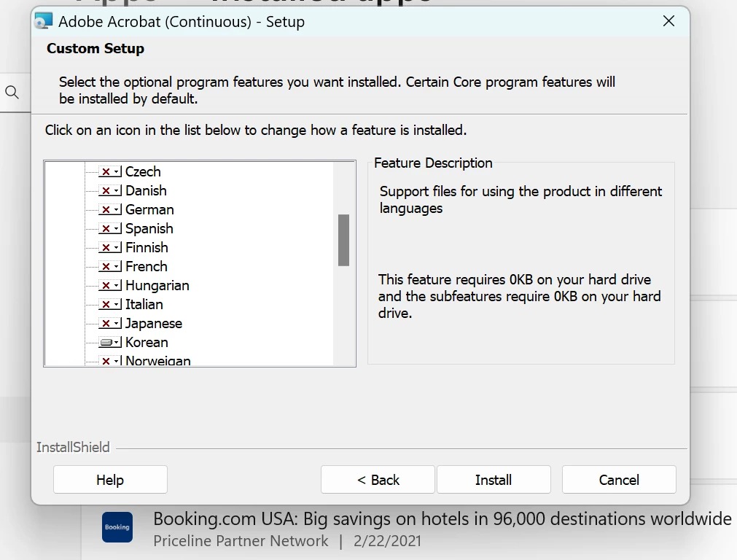Click the Adobe Acrobat setup title icon
The image size is (737, 560).
click(x=44, y=21)
